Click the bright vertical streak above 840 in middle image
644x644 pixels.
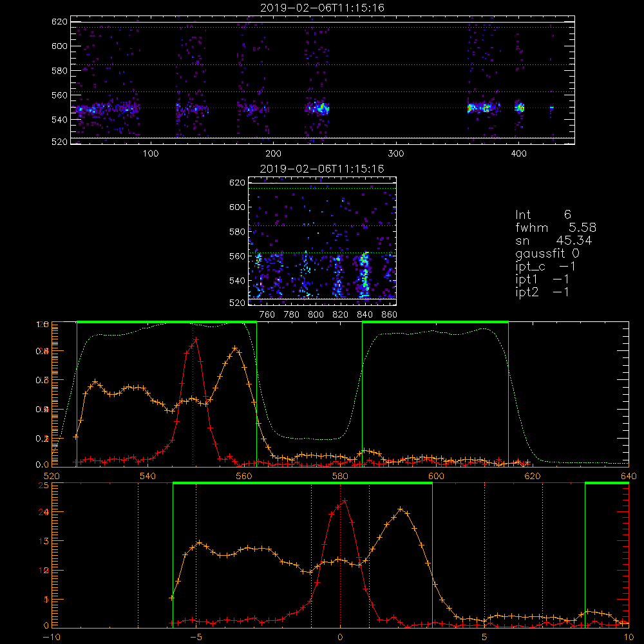[363, 275]
